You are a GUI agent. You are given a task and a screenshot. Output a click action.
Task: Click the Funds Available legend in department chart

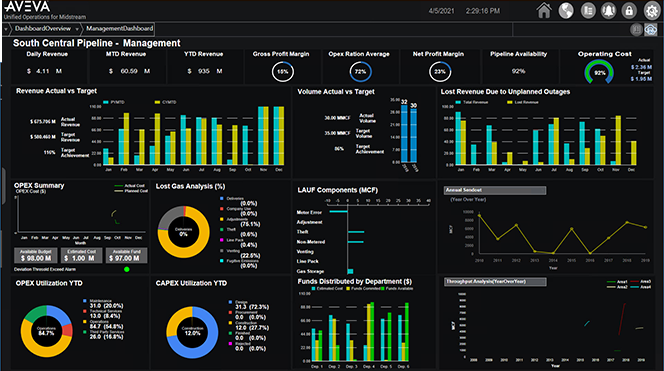pyautogui.click(x=397, y=289)
